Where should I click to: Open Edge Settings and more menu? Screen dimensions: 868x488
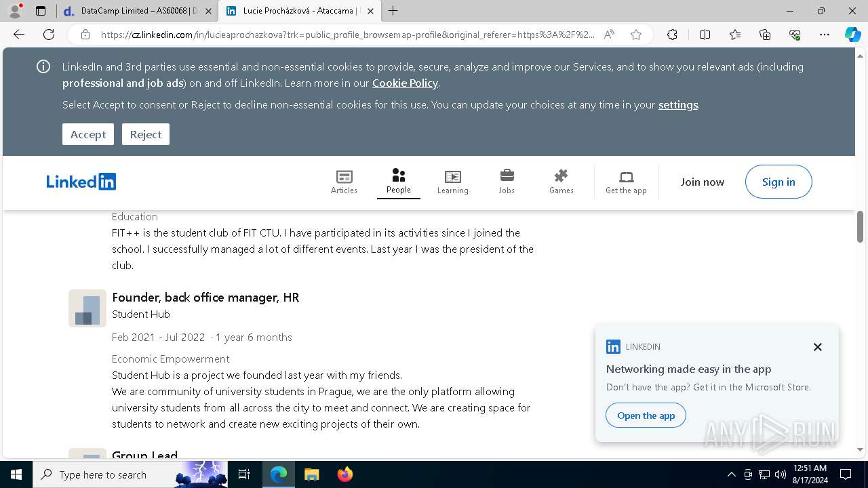pos(825,35)
